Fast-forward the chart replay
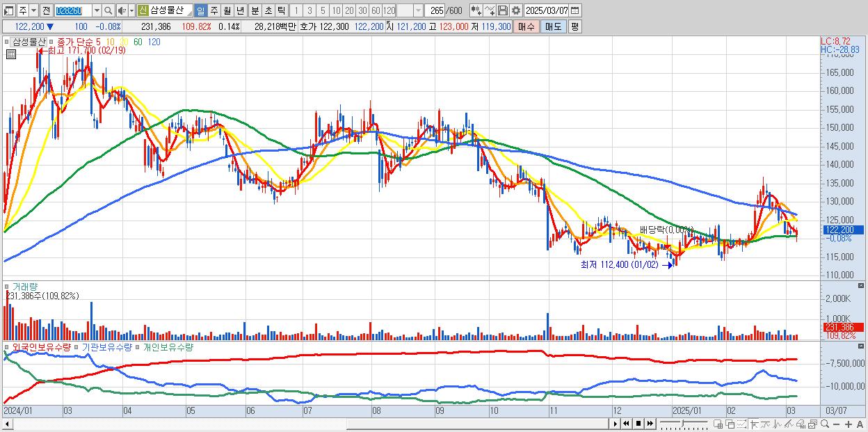Viewport: 868px width, 432px height. (650, 424)
